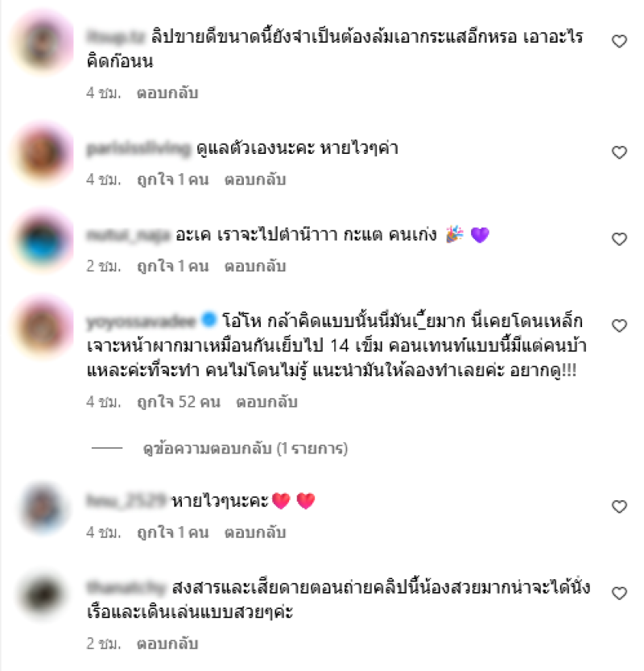Open the verified badge beside the fourth commenter

pos(208,320)
